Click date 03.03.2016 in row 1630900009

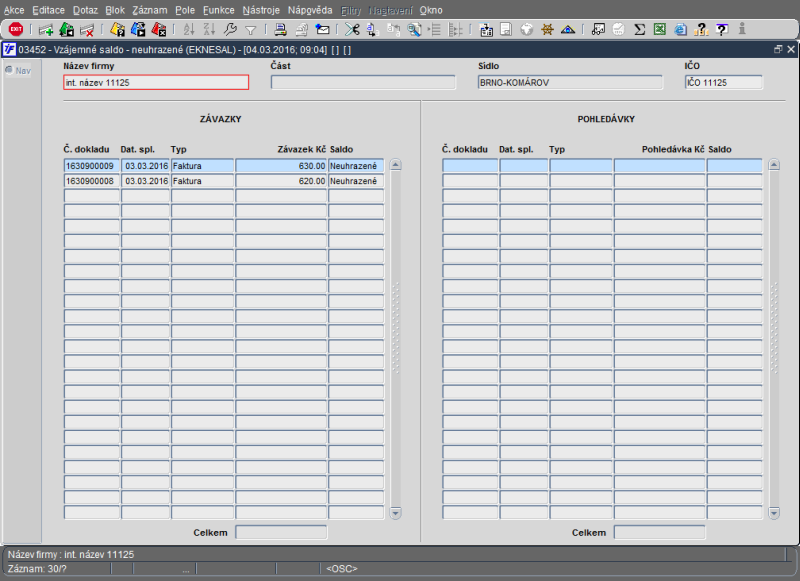(145, 166)
